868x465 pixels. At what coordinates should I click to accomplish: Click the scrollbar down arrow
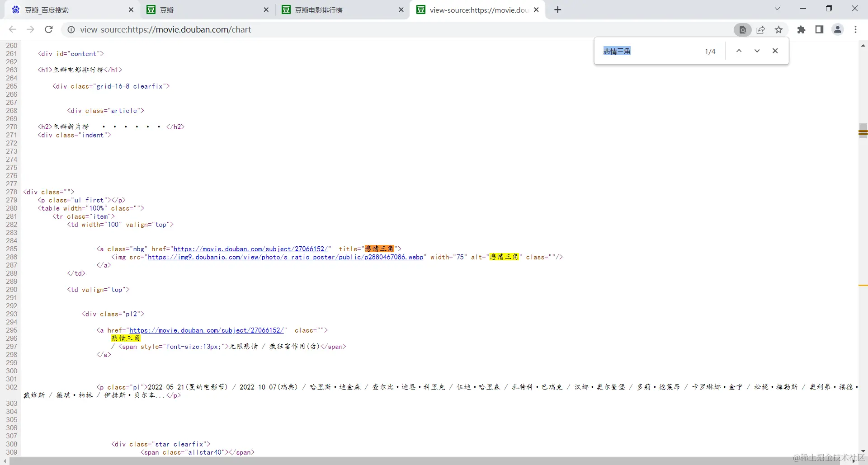(x=863, y=451)
